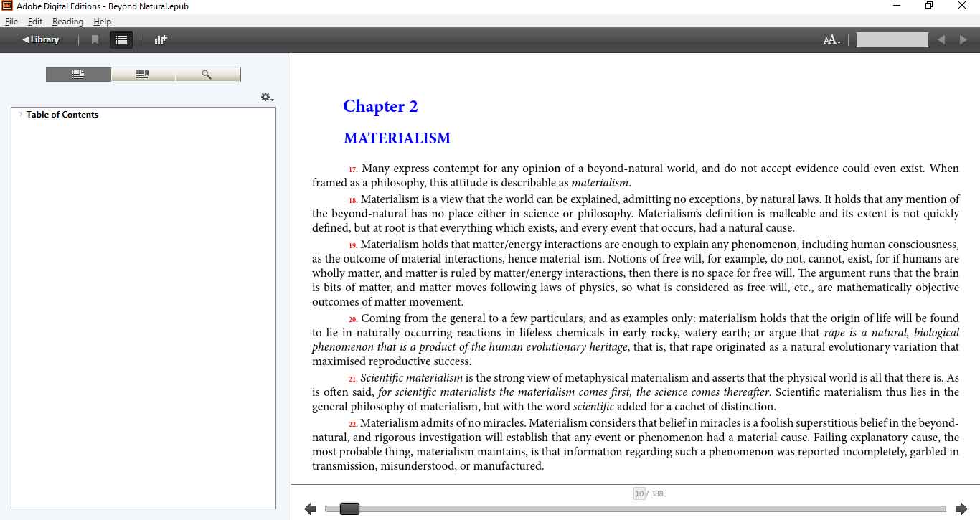This screenshot has height=520, width=980.
Task: Click the Chapter 2 heading
Action: [x=380, y=106]
